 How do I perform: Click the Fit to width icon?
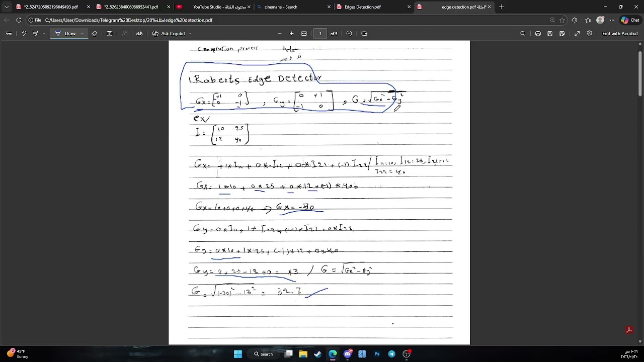[304, 34]
